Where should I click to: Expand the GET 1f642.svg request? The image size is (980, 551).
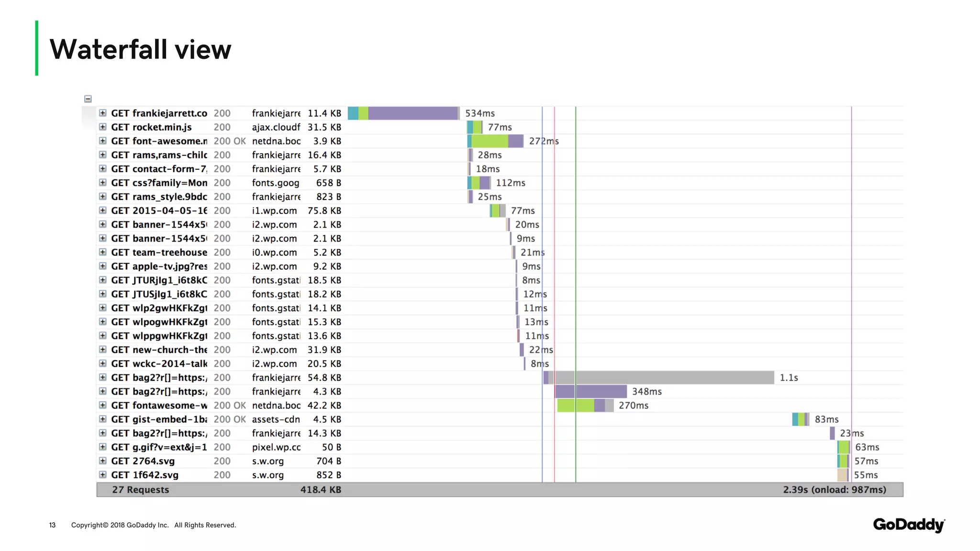102,474
